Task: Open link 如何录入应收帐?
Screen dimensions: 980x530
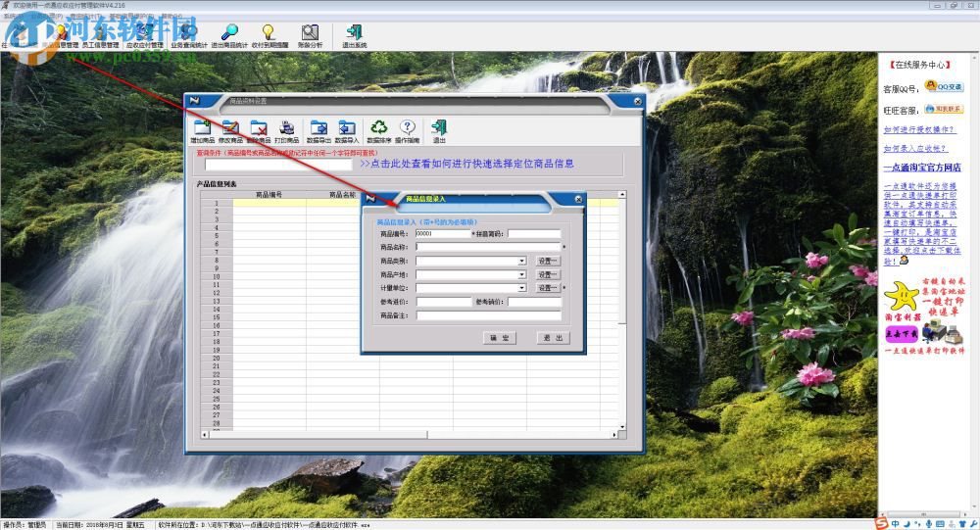Action: point(915,149)
